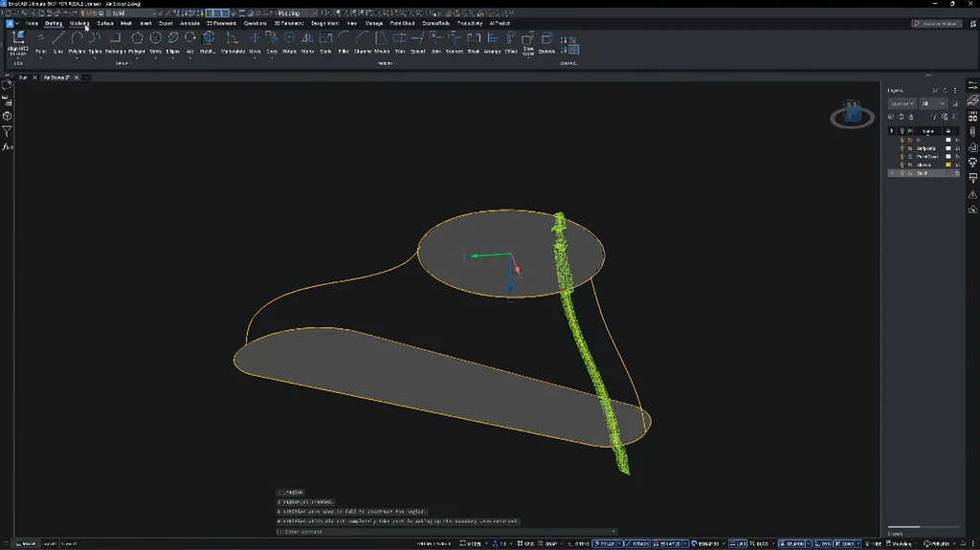The image size is (980, 550).
Task: Activate the Join tool
Action: pyautogui.click(x=435, y=42)
